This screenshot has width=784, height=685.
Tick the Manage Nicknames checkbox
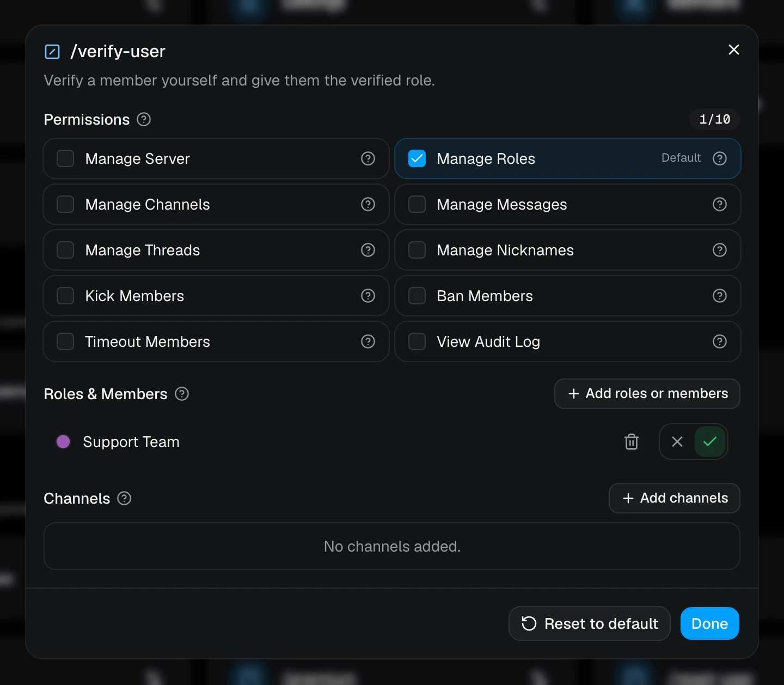(417, 250)
